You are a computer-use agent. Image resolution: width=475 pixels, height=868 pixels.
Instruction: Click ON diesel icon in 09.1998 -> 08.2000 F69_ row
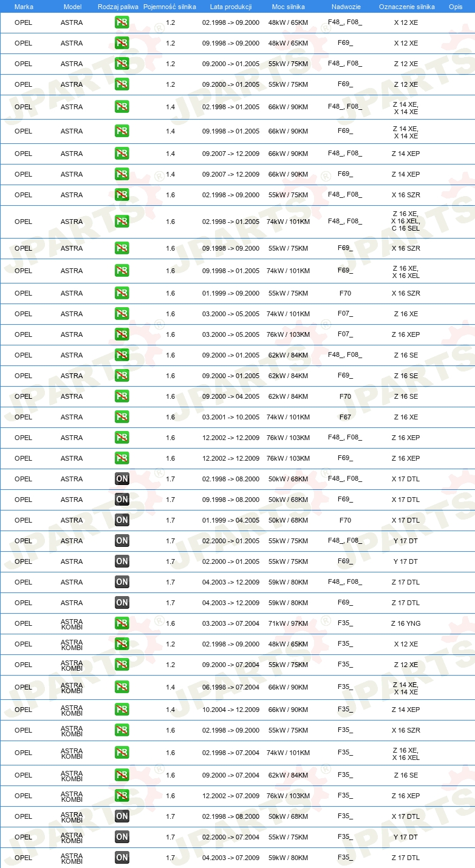point(122,500)
